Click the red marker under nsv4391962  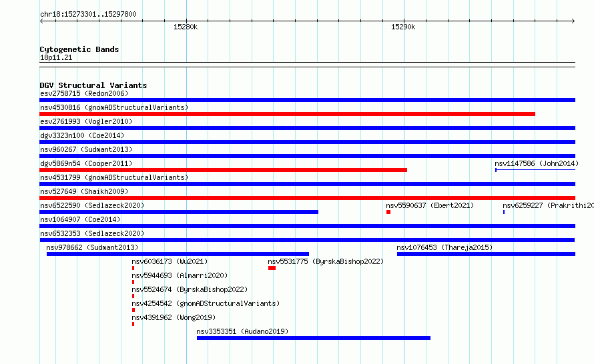pyautogui.click(x=133, y=324)
